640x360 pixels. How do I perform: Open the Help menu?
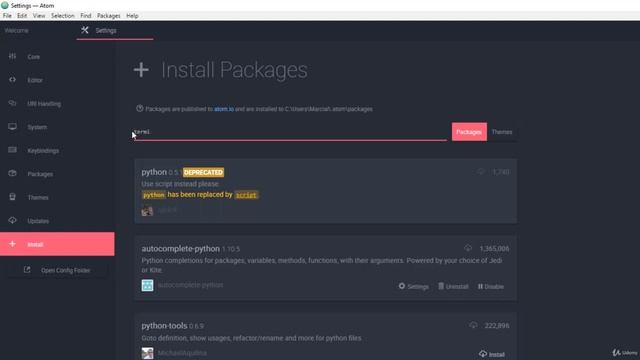(x=132, y=16)
